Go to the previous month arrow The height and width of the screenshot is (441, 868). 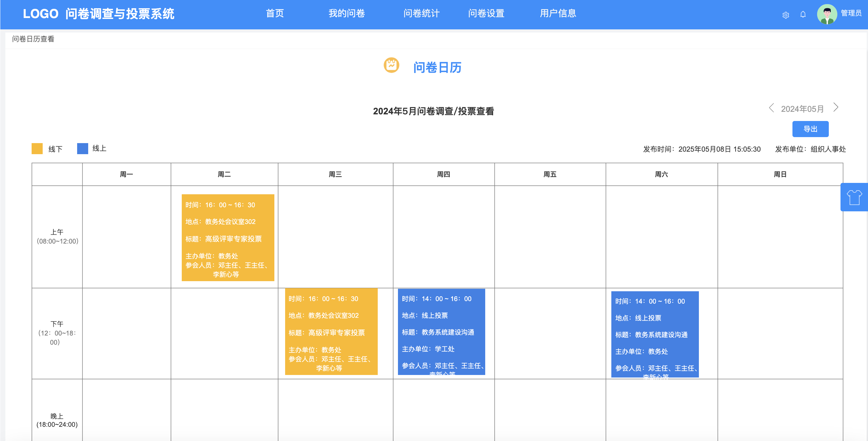pyautogui.click(x=771, y=108)
